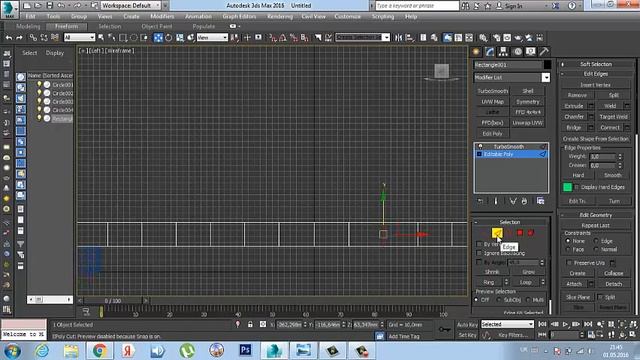Image resolution: width=640 pixels, height=360 pixels.
Task: Click Remove Modifier trash icon
Action: pyautogui.click(x=524, y=201)
